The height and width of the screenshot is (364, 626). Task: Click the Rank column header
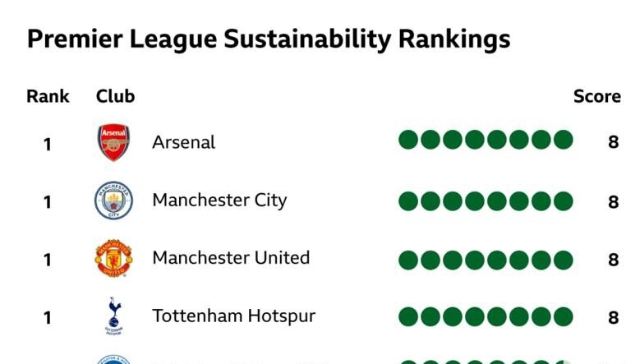coord(48,96)
